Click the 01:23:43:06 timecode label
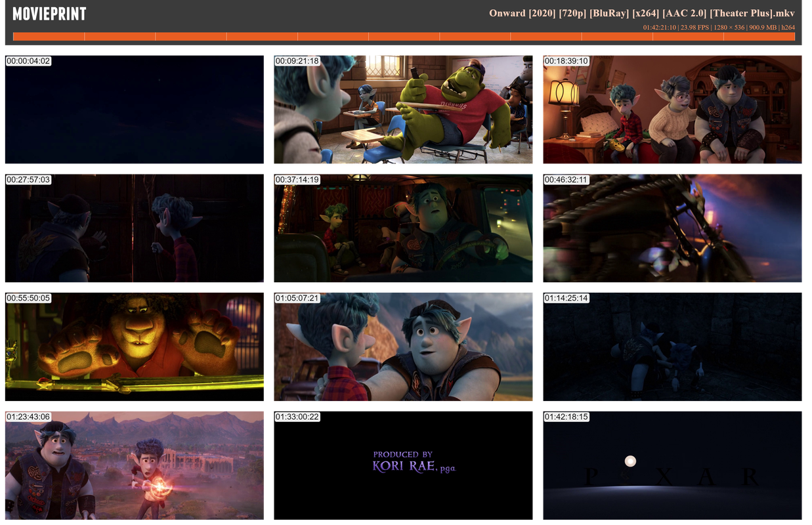Image resolution: width=812 pixels, height=525 pixels. [x=28, y=417]
